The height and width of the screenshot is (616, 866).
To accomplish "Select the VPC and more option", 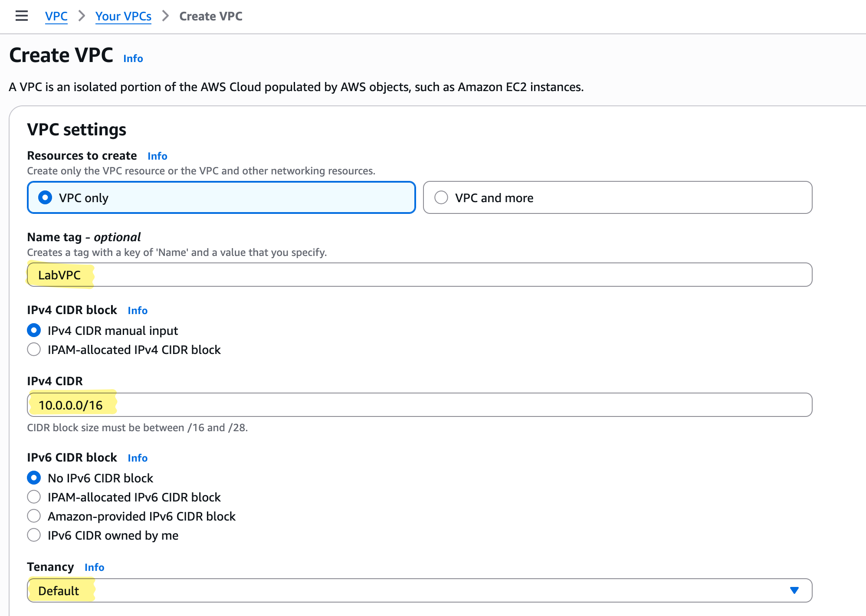I will 441,198.
